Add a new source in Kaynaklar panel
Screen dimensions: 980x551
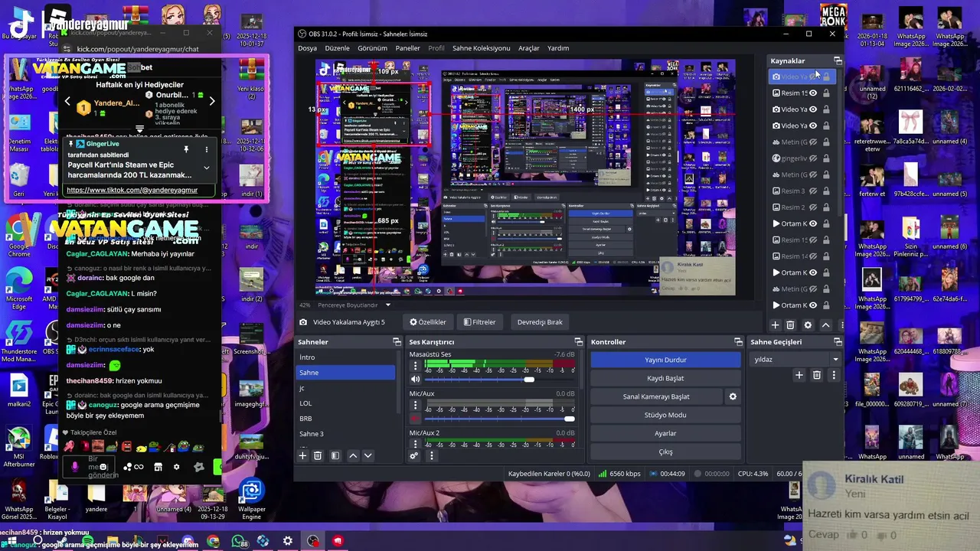click(775, 325)
